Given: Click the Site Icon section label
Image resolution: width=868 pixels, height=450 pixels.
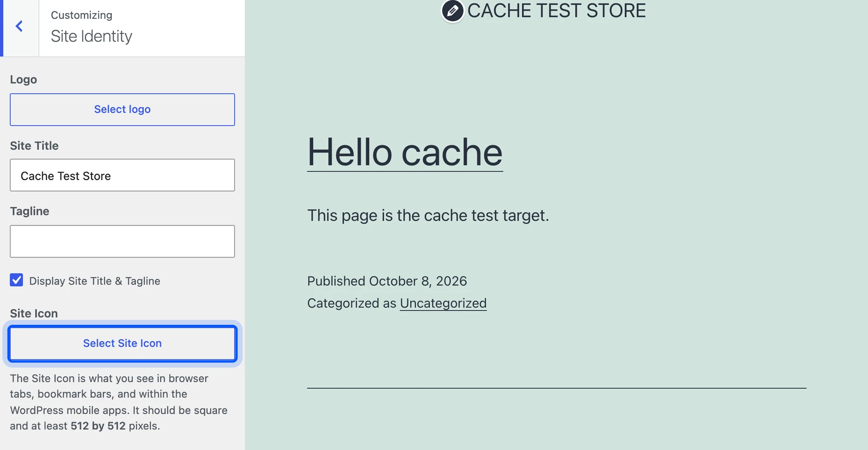Looking at the screenshot, I should [x=34, y=313].
